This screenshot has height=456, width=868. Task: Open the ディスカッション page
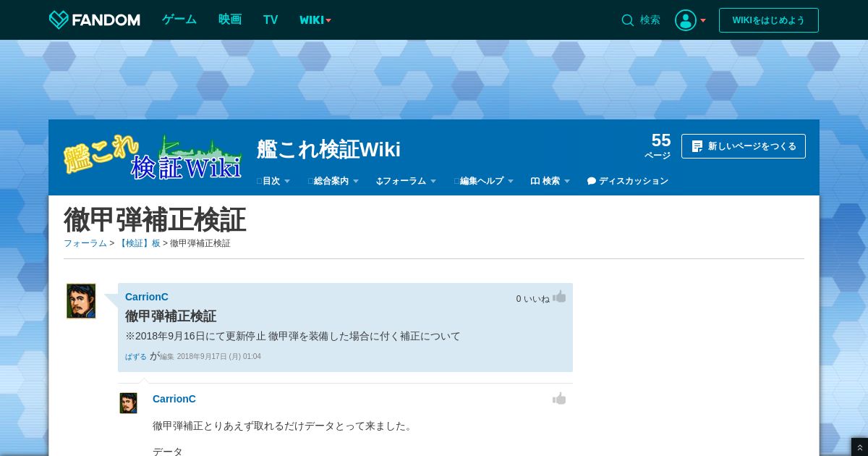coord(628,181)
